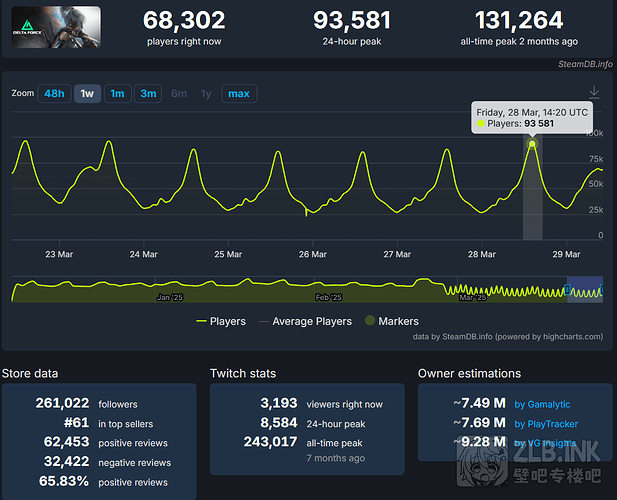Toggle the Players series in legend
Screen dimensions: 617x500
pyautogui.click(x=221, y=321)
